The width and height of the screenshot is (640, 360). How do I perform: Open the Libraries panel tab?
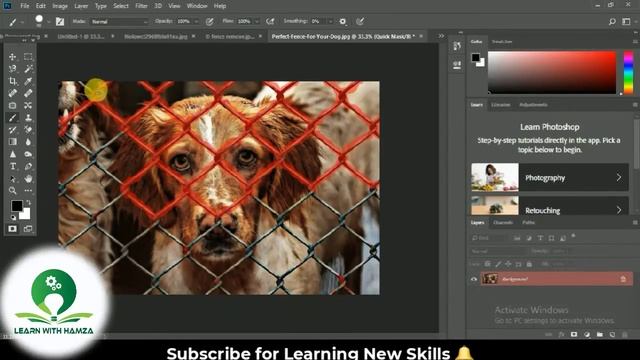tap(500, 105)
